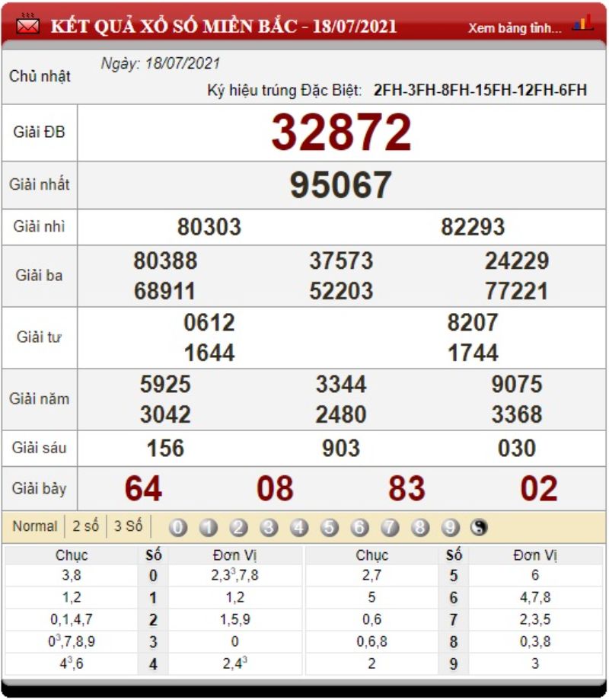
Task: Click the envelope mail icon in header
Action: (27, 24)
